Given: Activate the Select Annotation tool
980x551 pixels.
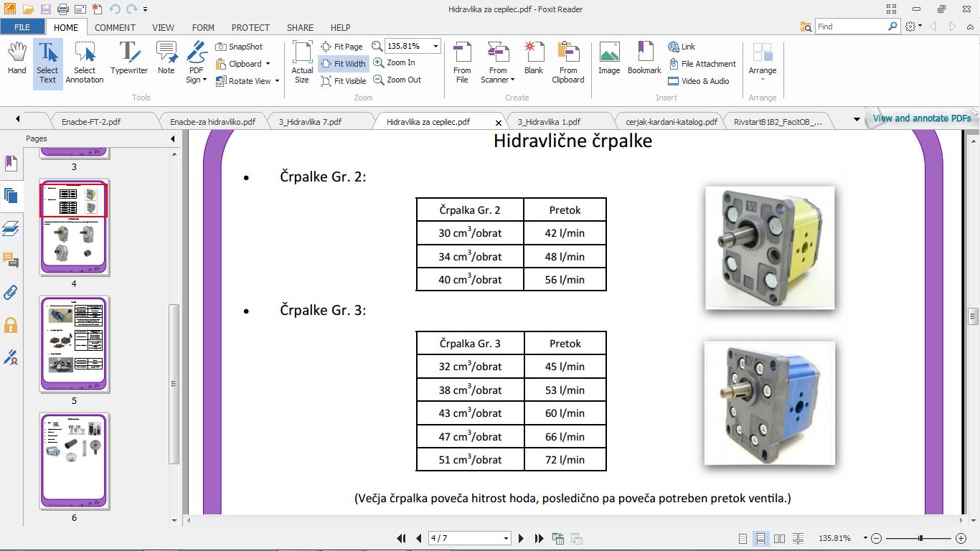Looking at the screenshot, I should click(x=85, y=63).
